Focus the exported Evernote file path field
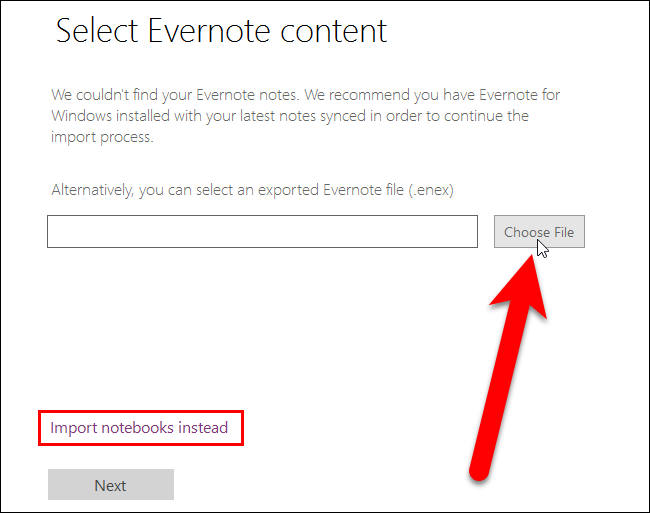650x513 pixels. point(262,232)
